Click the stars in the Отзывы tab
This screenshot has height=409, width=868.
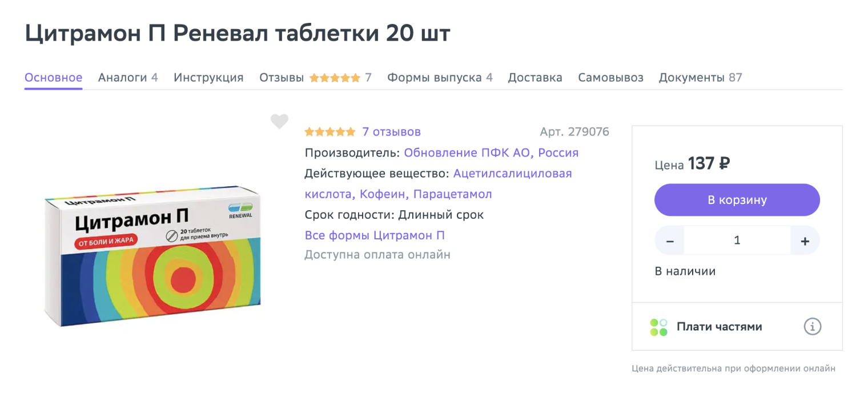pos(335,78)
